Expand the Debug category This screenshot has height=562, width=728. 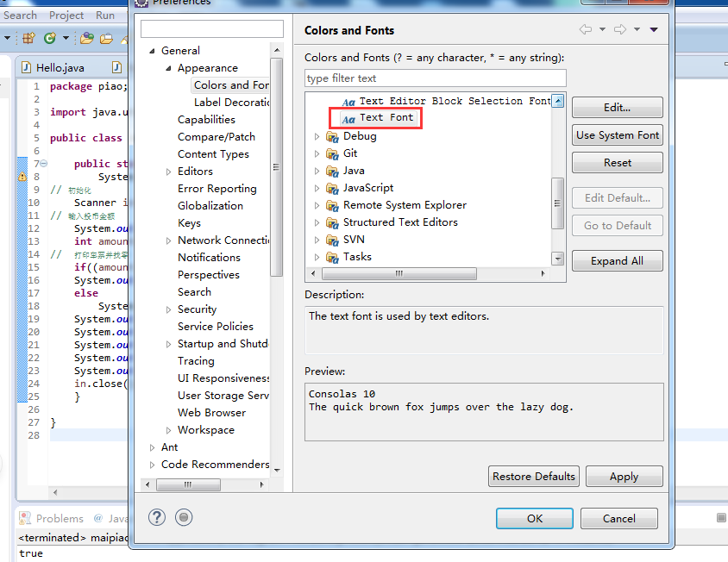coord(317,136)
